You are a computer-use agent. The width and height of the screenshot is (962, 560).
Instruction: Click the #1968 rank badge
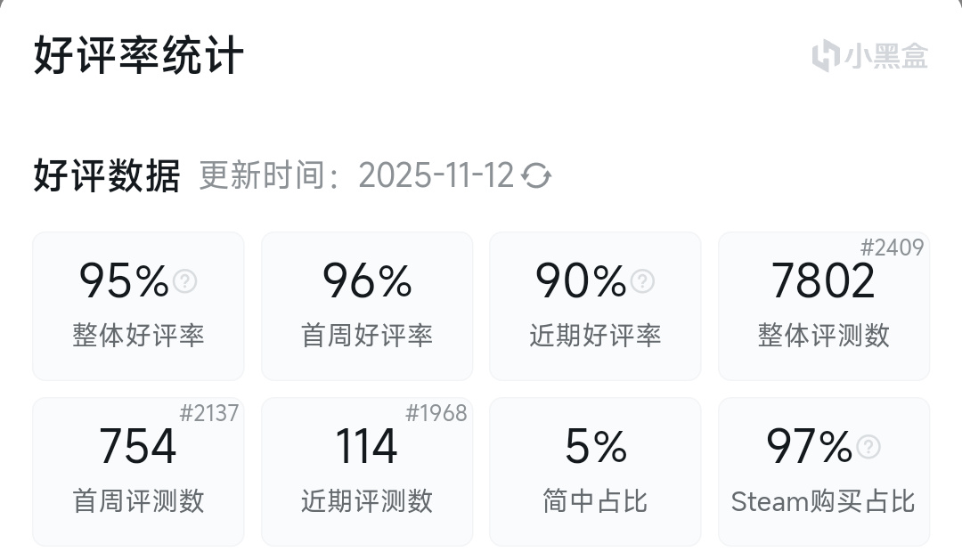436,413
